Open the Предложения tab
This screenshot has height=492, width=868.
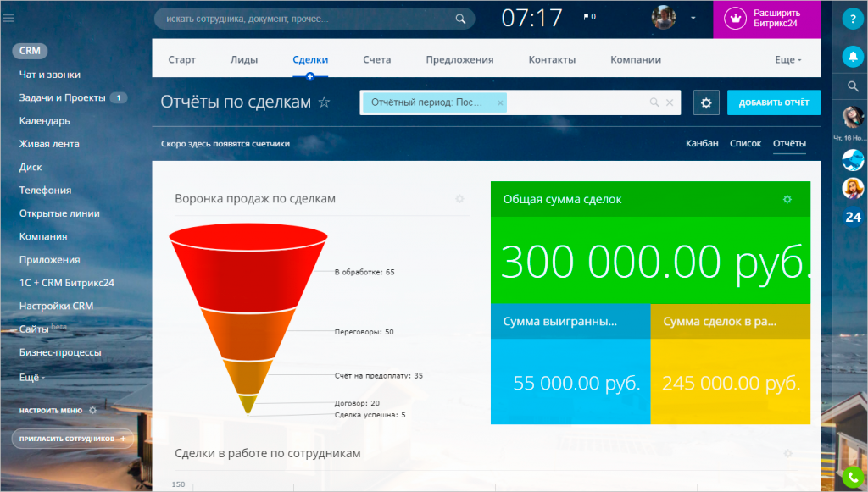pyautogui.click(x=459, y=60)
